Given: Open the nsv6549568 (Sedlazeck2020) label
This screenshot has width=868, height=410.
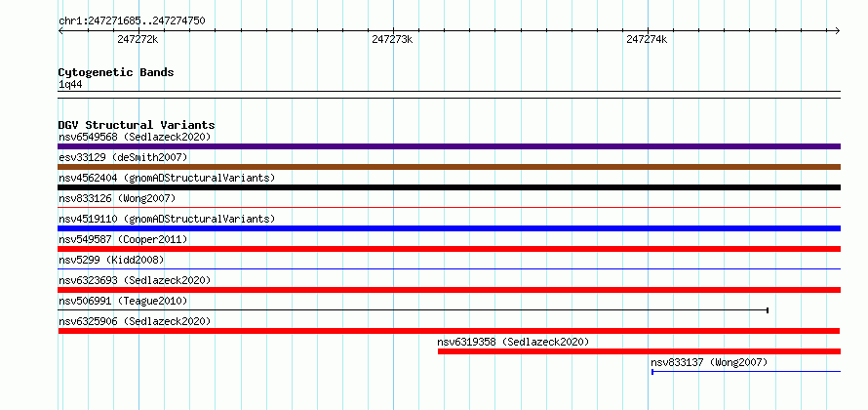Looking at the screenshot, I should tap(135, 137).
